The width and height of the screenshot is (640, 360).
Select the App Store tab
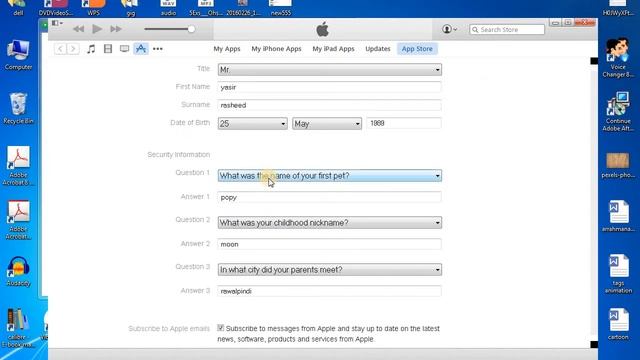pyautogui.click(x=417, y=49)
